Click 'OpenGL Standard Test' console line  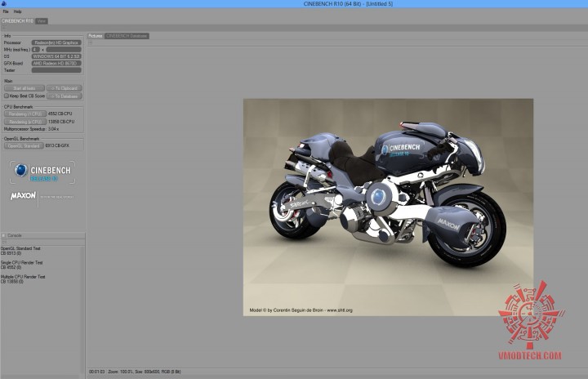(20, 248)
